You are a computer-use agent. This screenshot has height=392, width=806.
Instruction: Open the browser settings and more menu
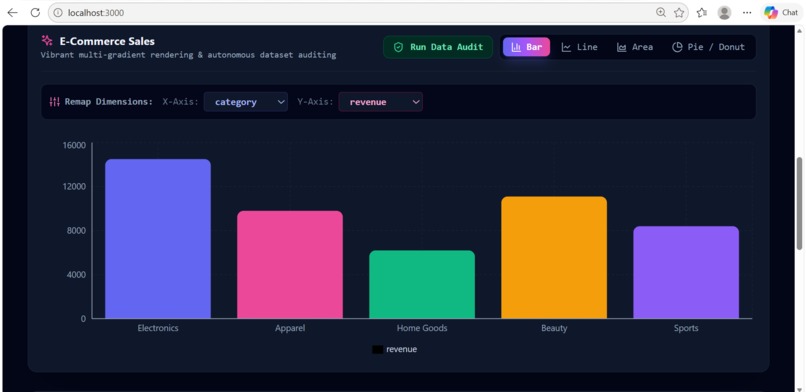pyautogui.click(x=747, y=13)
